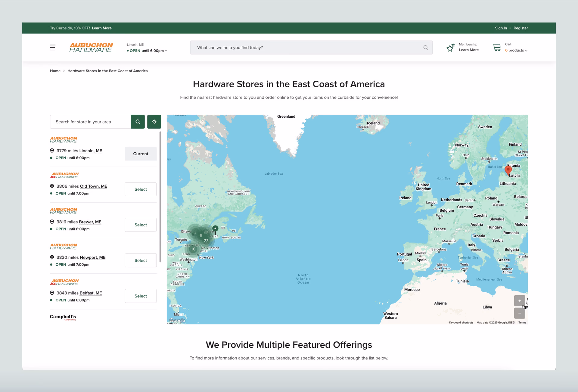Screen dimensions: 578x392
Task: Click the dark green store pin in Maine
Action: [x=215, y=229]
